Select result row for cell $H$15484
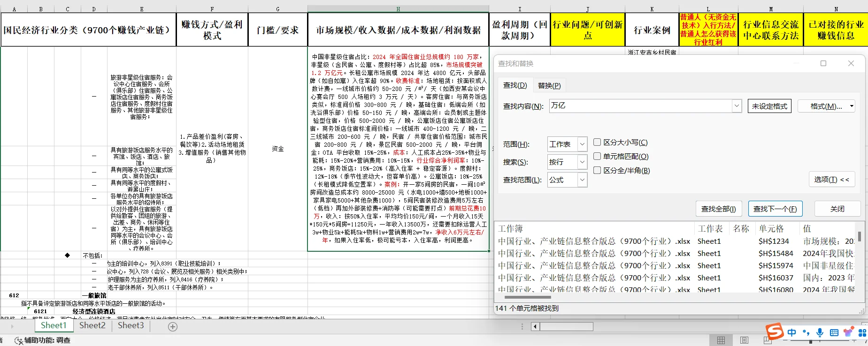 (676, 254)
